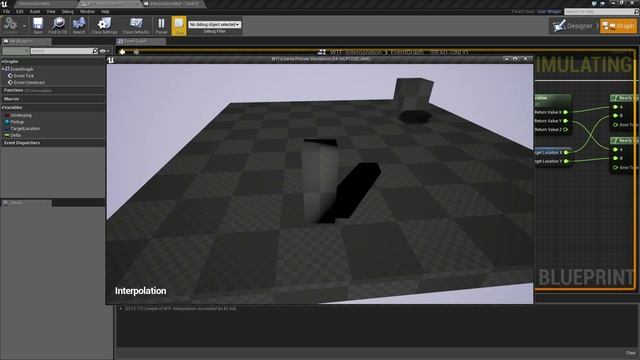Viewport: 640px width, 360px height.
Task: Select the Details panel tab
Action: [x=26, y=203]
